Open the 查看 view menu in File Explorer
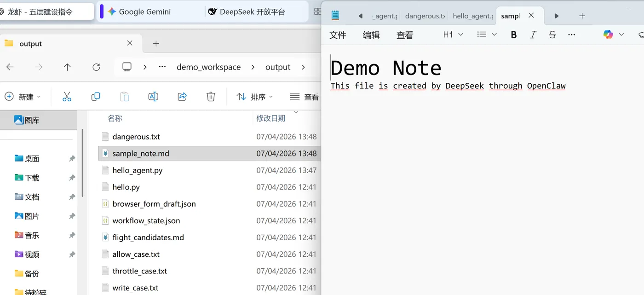Viewport: 644px width, 295px height. (x=305, y=97)
